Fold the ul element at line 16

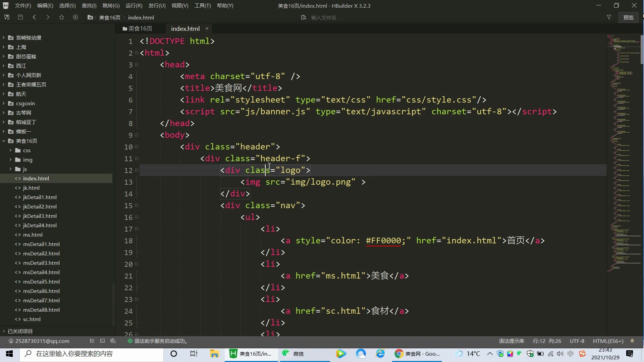coord(137,217)
